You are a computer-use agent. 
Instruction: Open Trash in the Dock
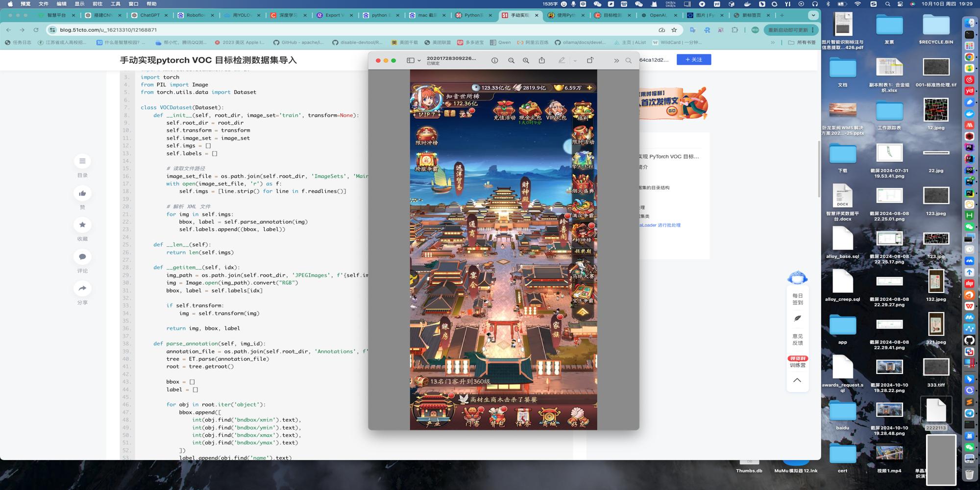(969, 474)
